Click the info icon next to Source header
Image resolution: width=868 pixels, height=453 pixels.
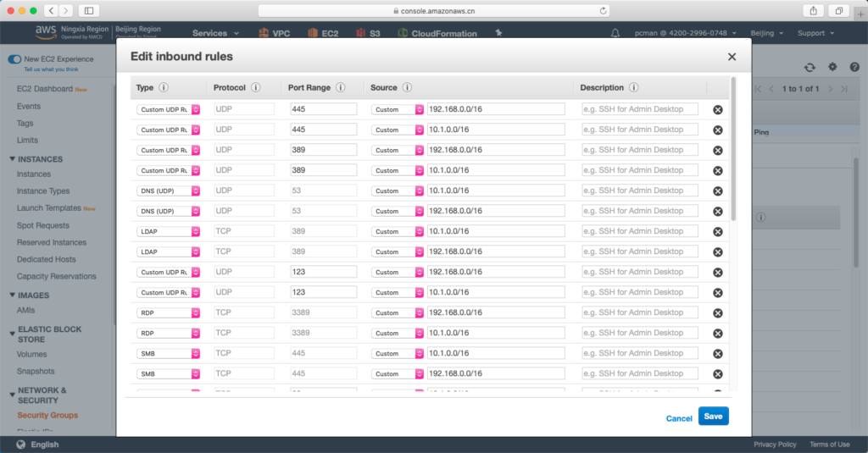click(x=407, y=87)
